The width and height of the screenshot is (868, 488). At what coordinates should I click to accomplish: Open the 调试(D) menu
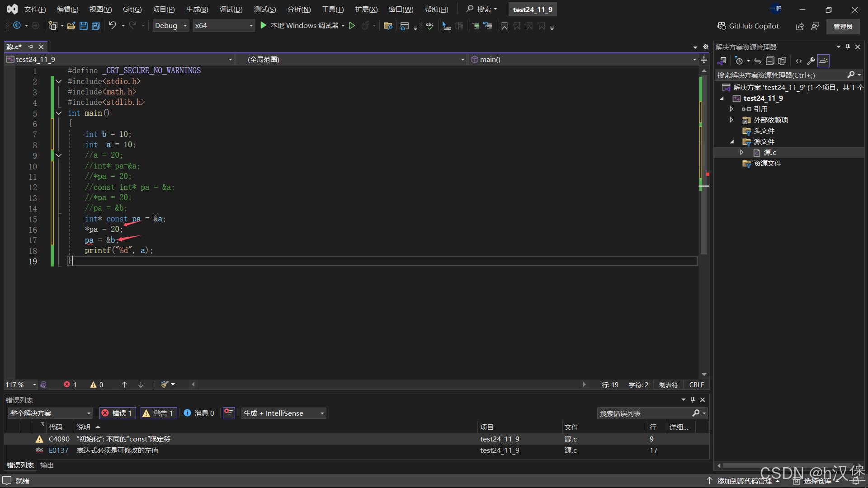point(231,9)
